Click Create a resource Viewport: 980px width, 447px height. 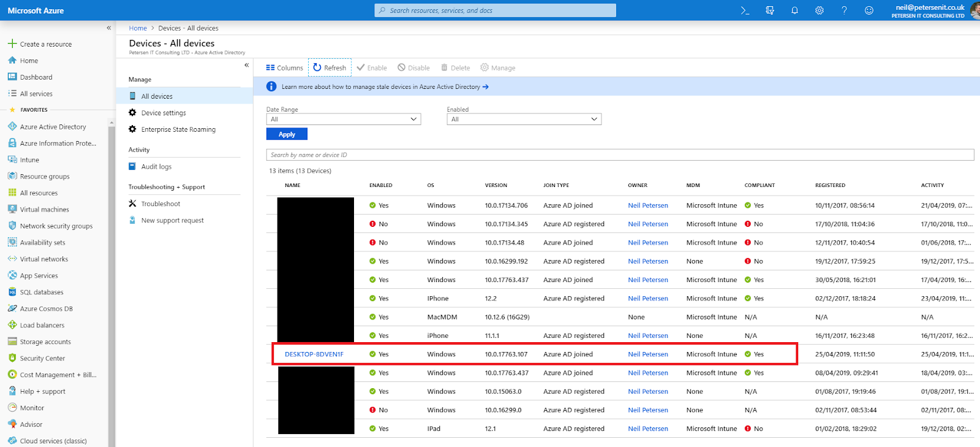pos(40,44)
